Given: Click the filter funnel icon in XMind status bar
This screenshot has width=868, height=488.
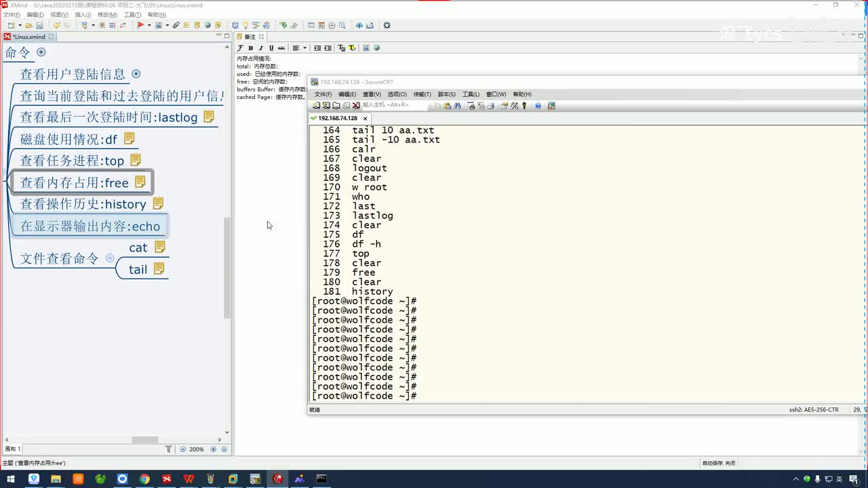Looking at the screenshot, I should click(x=169, y=449).
